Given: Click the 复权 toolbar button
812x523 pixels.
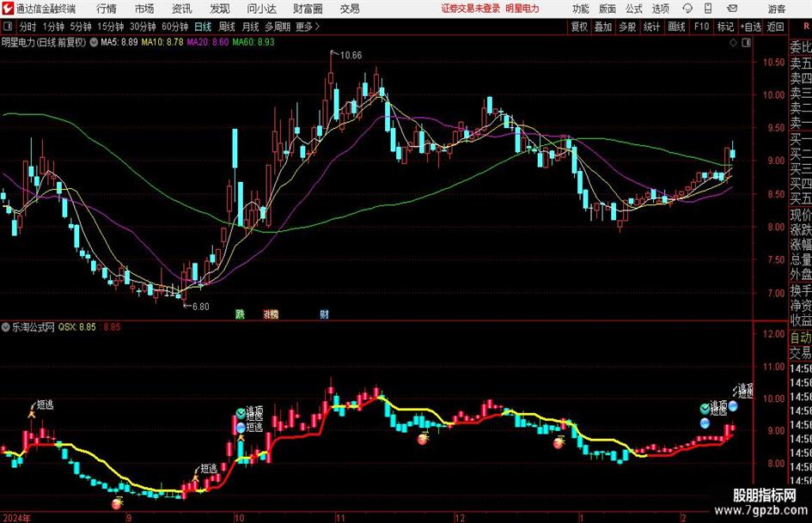Looking at the screenshot, I should point(579,27).
